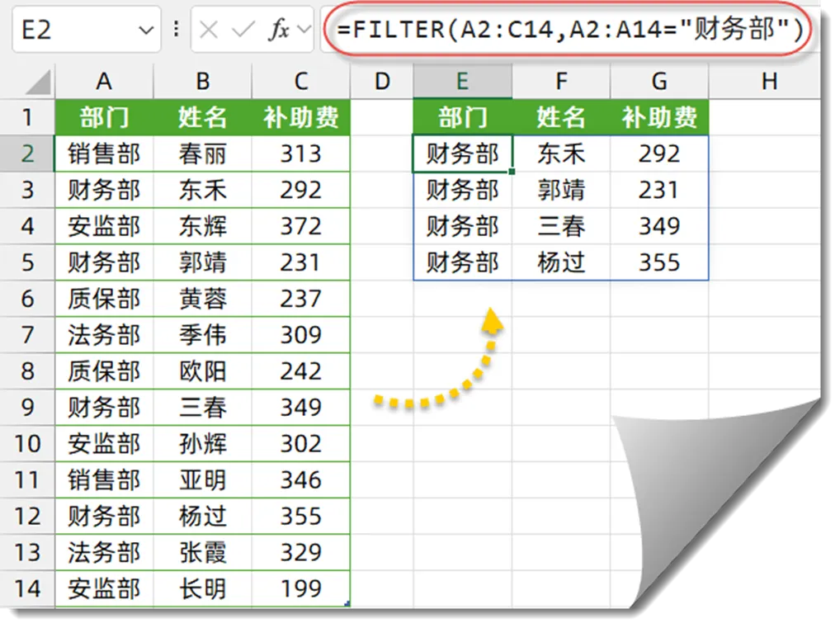Screen dimensions: 840x628
Task: Cancel the formula entry with the X icon
Action: (208, 30)
